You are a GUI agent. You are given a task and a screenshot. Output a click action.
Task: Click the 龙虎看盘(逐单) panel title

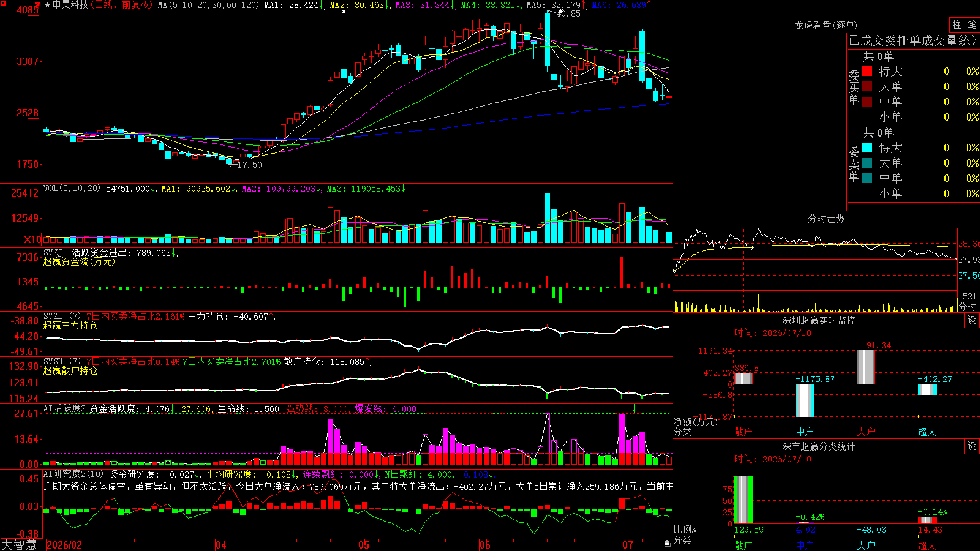pyautogui.click(x=826, y=25)
